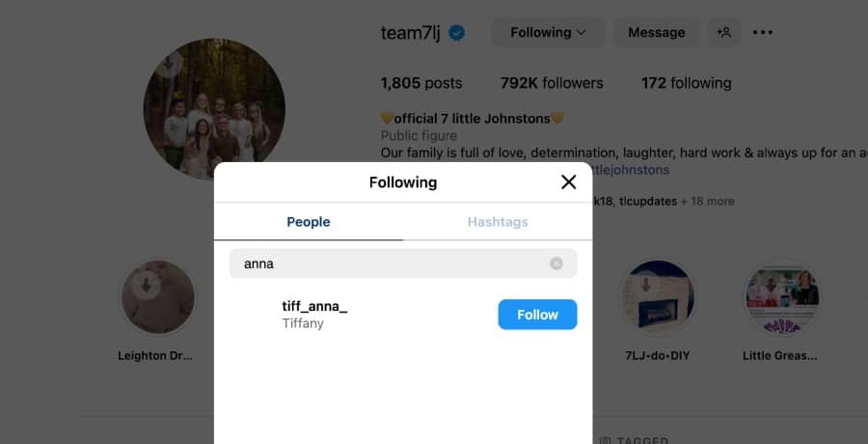Open the Little Greas... story highlight
The width and height of the screenshot is (868, 444).
point(781,297)
